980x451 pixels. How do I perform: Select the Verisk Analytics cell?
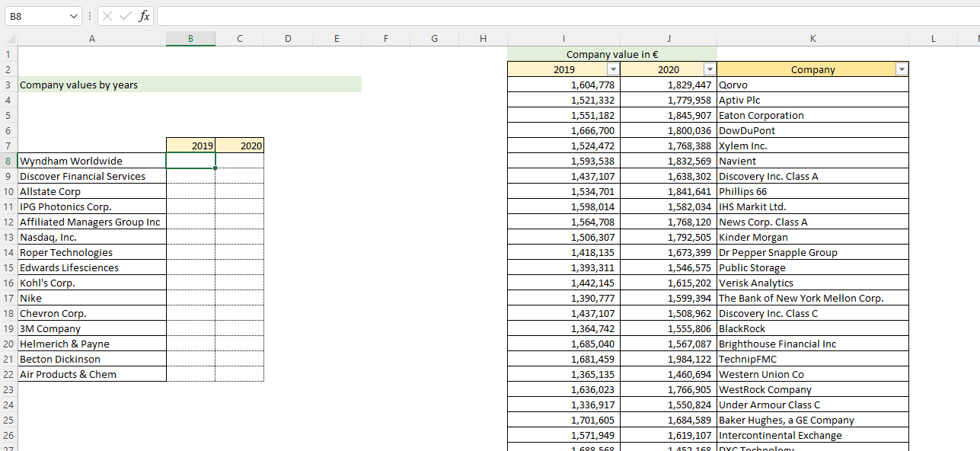click(x=813, y=283)
